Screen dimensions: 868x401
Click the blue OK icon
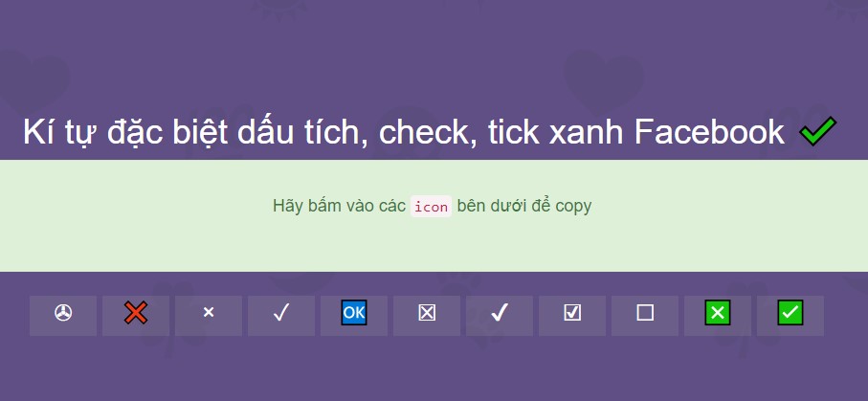pos(354,313)
